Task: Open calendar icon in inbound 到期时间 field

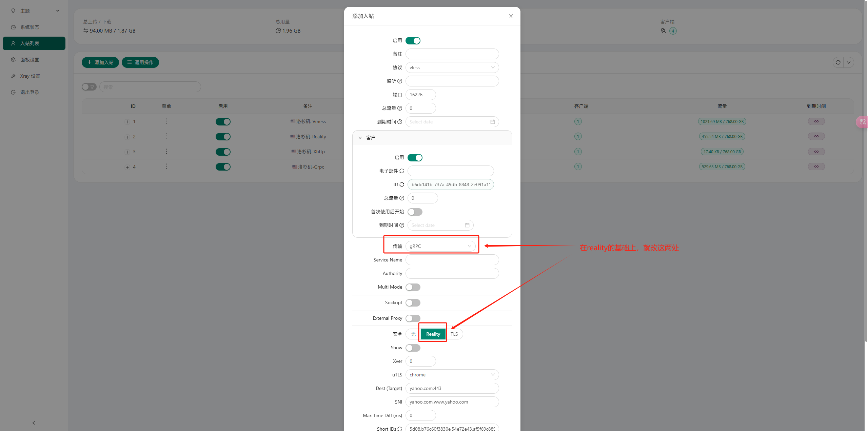Action: click(x=492, y=122)
